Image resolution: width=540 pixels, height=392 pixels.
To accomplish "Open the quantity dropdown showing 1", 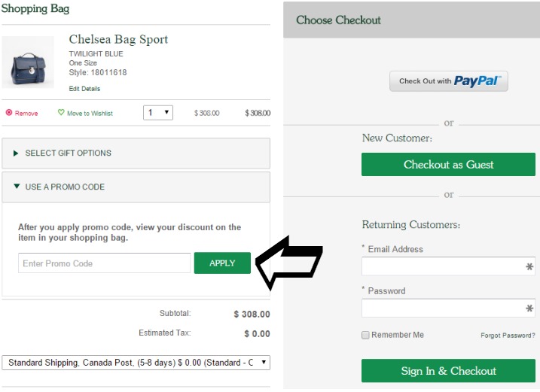I will point(158,113).
